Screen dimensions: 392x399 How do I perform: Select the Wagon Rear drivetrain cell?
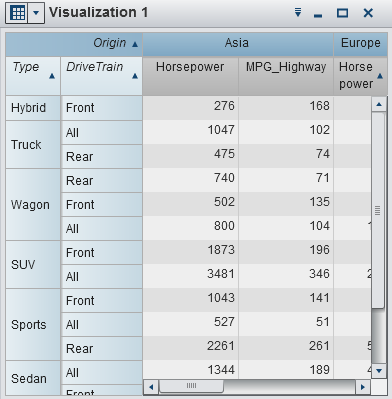(102, 180)
